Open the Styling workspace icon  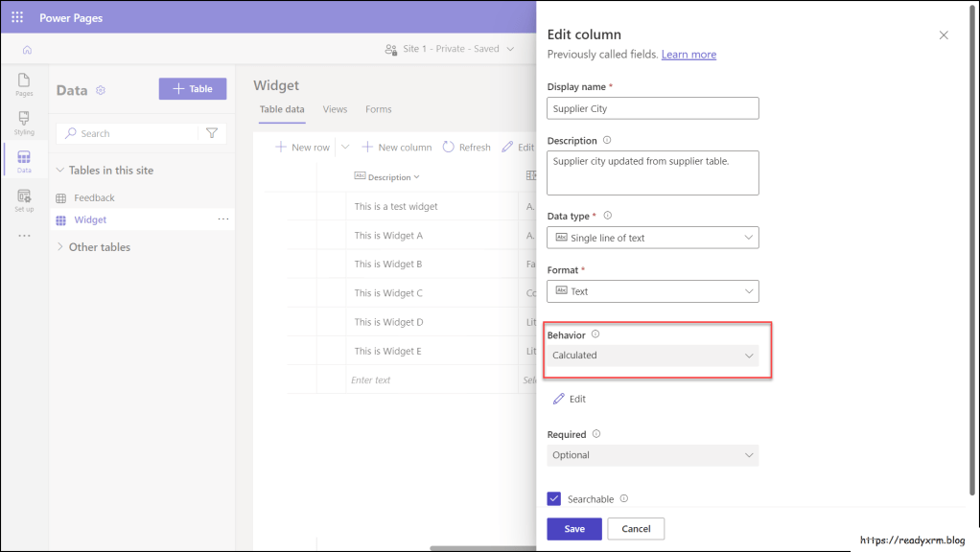coord(24,123)
